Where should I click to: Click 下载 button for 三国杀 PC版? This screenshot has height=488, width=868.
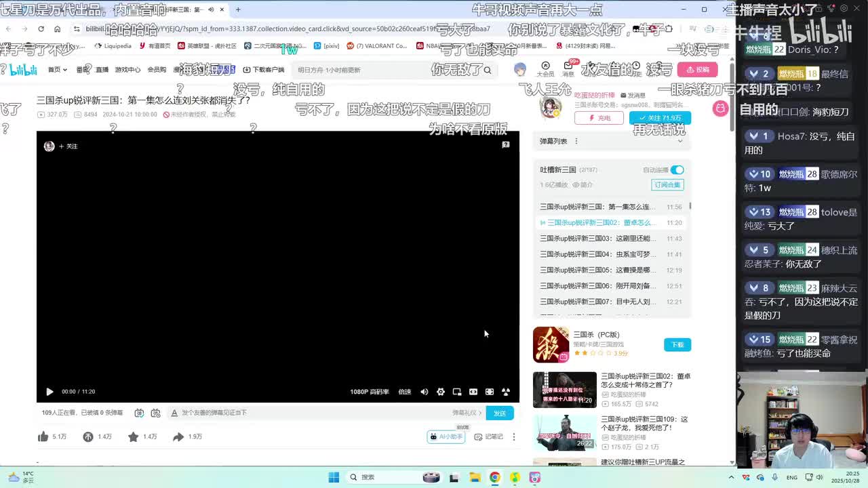pyautogui.click(x=677, y=344)
